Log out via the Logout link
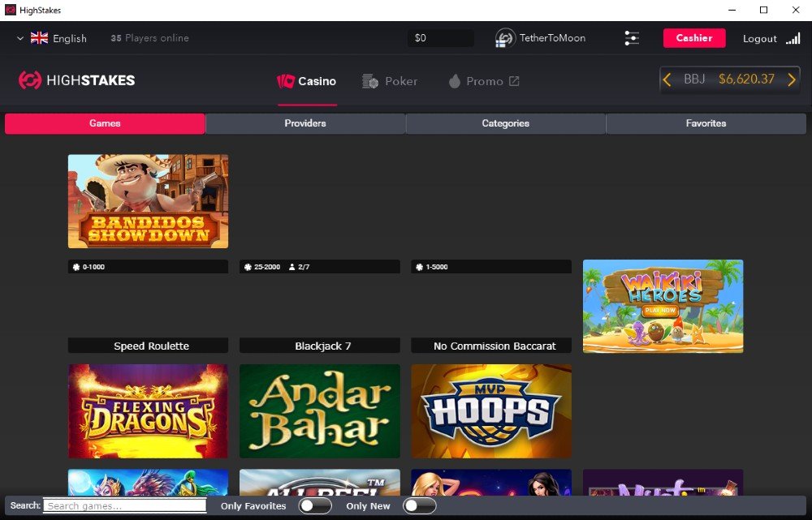This screenshot has height=520, width=812. coord(760,38)
